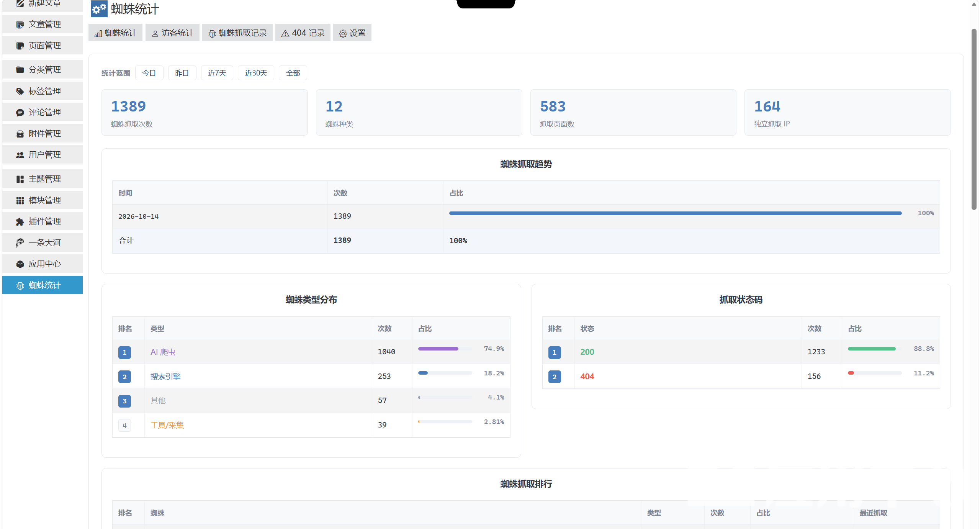This screenshot has height=529, width=980.
Task: Click the warning triangle icon of 404 记录
Action: (x=285, y=34)
